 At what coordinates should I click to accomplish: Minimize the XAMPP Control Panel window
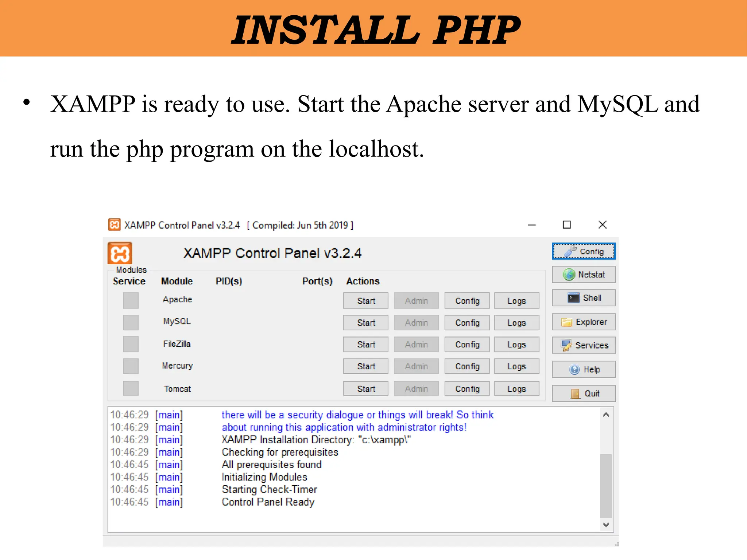(532, 225)
